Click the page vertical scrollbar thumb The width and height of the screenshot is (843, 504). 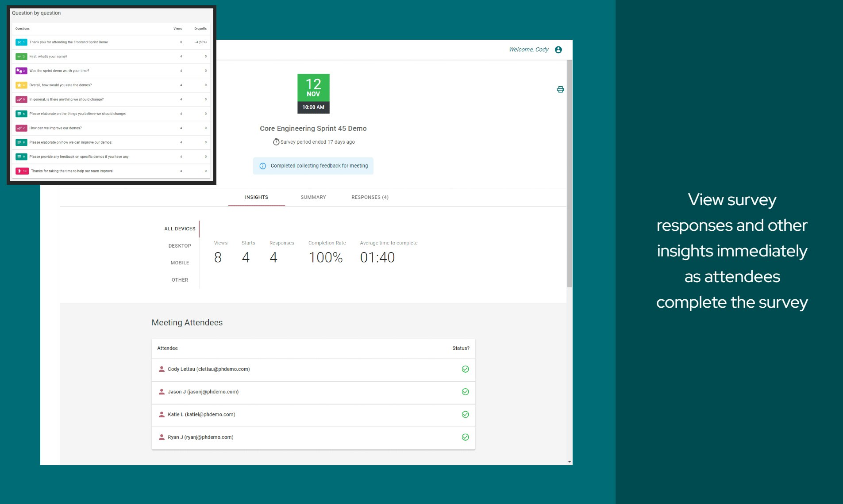pos(570,174)
